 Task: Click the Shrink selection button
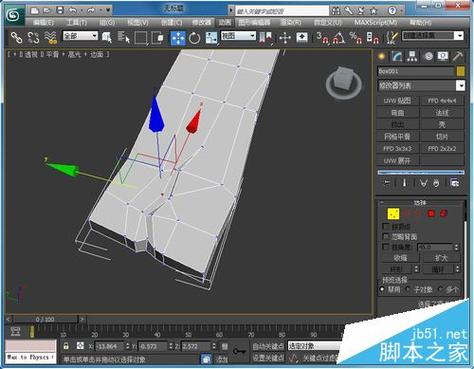(x=400, y=258)
